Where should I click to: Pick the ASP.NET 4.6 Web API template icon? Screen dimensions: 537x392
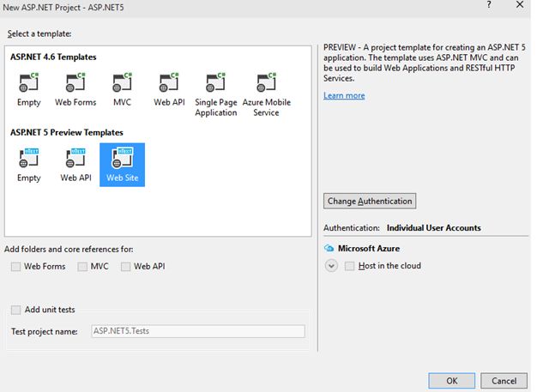169,83
